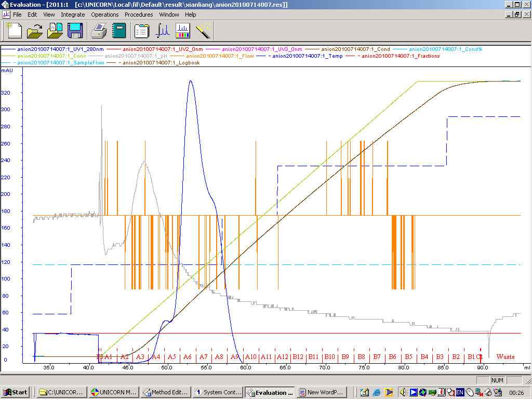Open the Integrate menu
Viewport: 532px width, 399px height.
(x=73, y=15)
